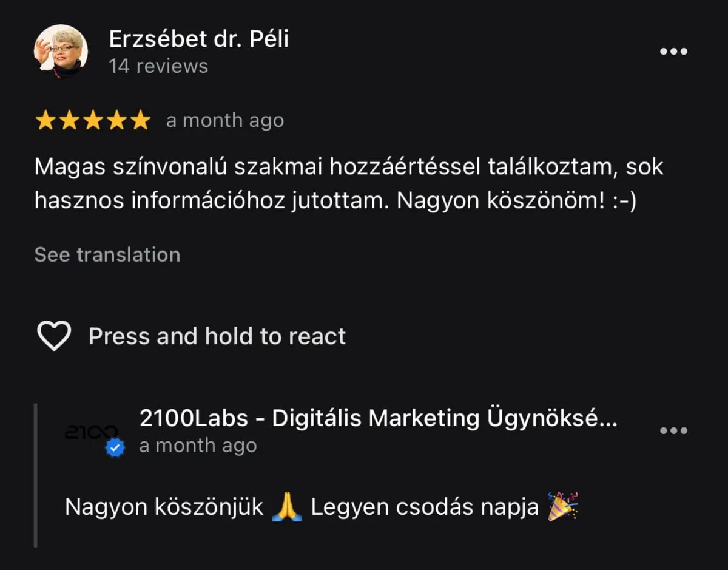The width and height of the screenshot is (728, 570).
Task: Tap the heart icon to react
Action: coord(54,336)
